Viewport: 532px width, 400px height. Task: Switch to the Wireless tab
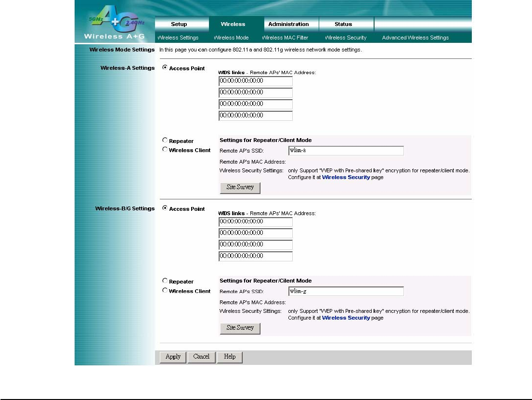point(233,24)
